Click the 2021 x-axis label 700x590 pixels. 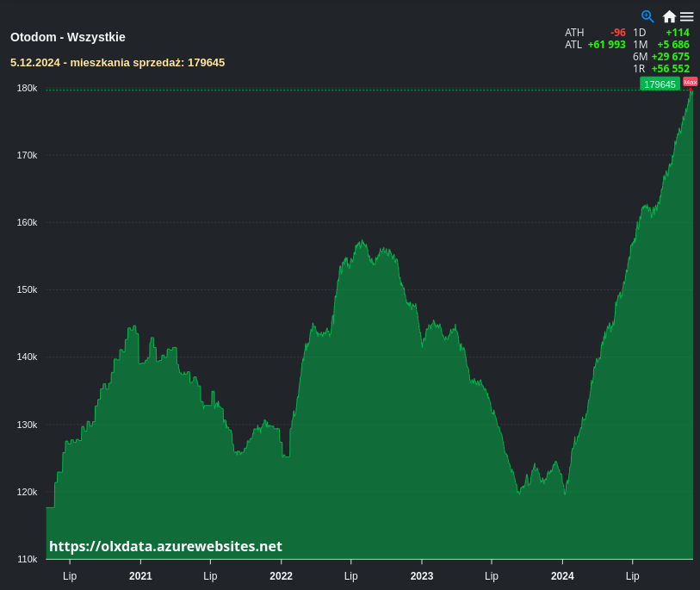[140, 576]
